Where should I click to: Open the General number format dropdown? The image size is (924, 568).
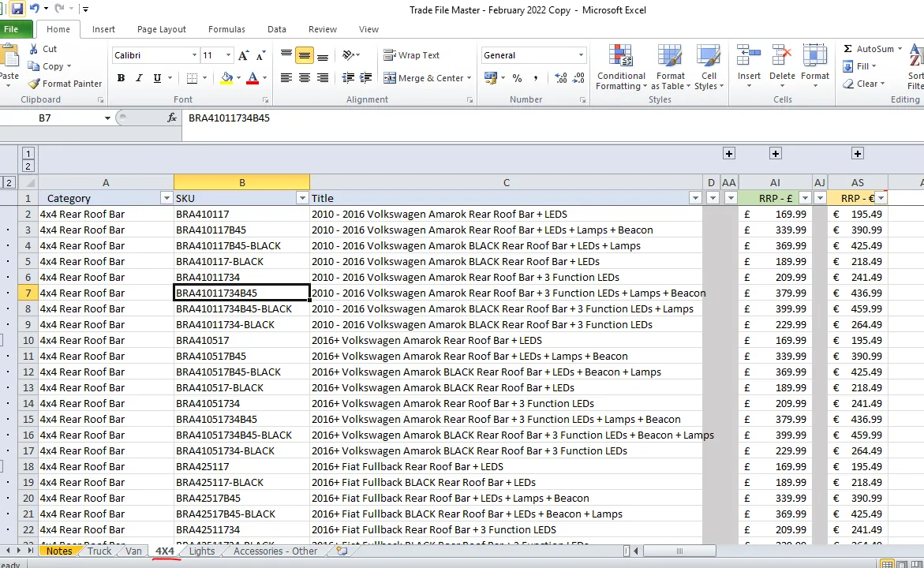coord(581,55)
